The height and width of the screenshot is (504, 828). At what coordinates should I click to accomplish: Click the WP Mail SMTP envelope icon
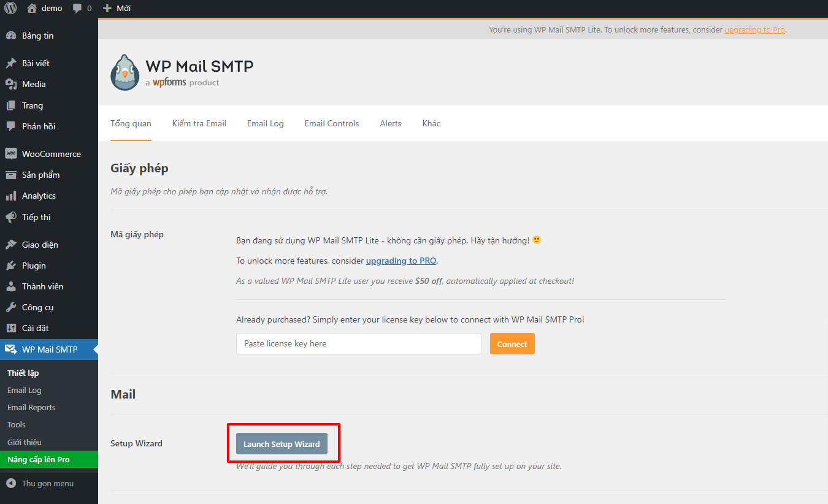tap(11, 349)
